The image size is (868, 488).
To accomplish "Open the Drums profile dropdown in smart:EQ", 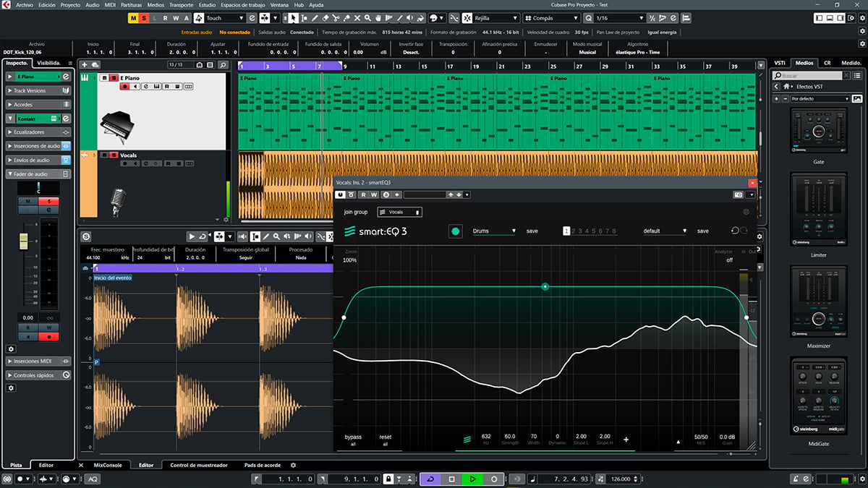I will [x=494, y=231].
